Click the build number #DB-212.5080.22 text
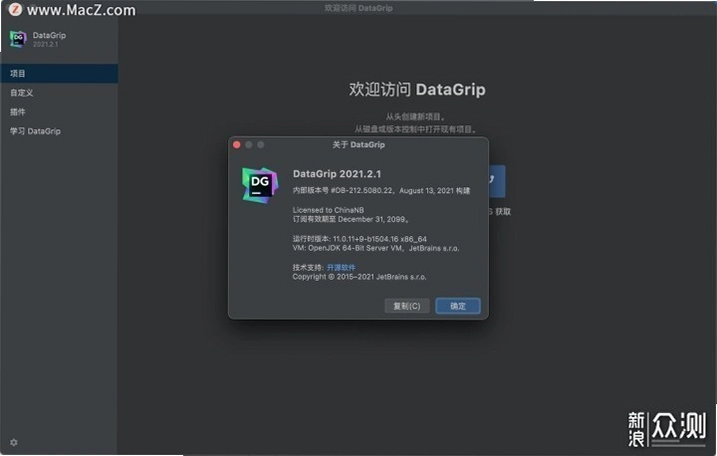Image resolution: width=717 pixels, height=456 pixels. [361, 191]
